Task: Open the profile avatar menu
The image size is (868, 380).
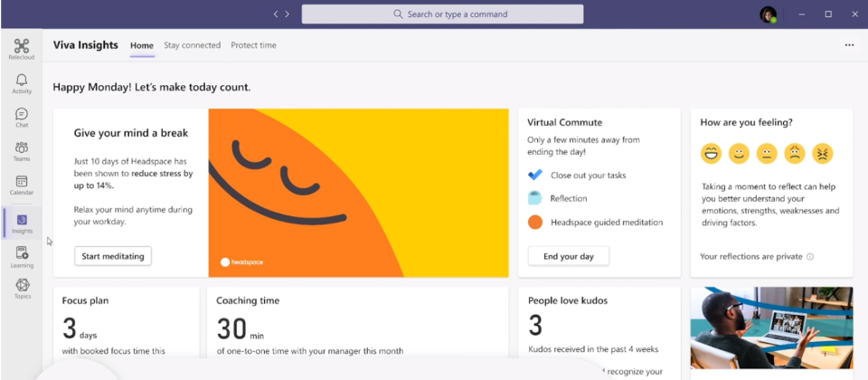Action: [x=768, y=14]
